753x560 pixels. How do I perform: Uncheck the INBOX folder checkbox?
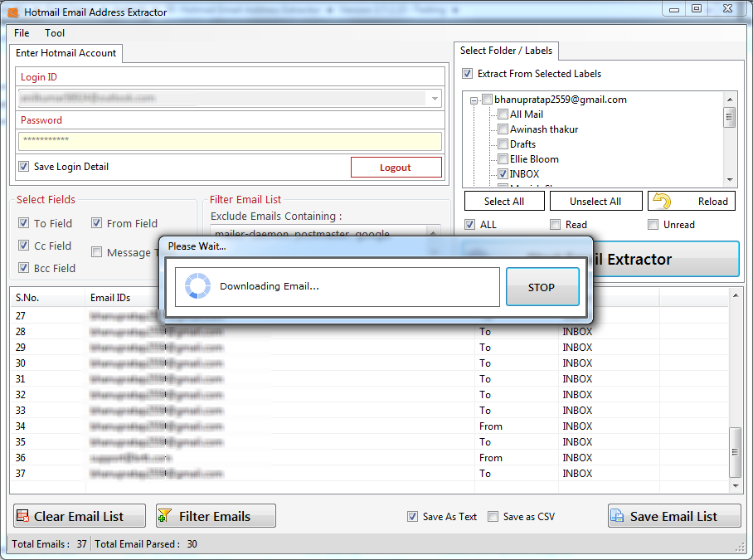pos(503,174)
